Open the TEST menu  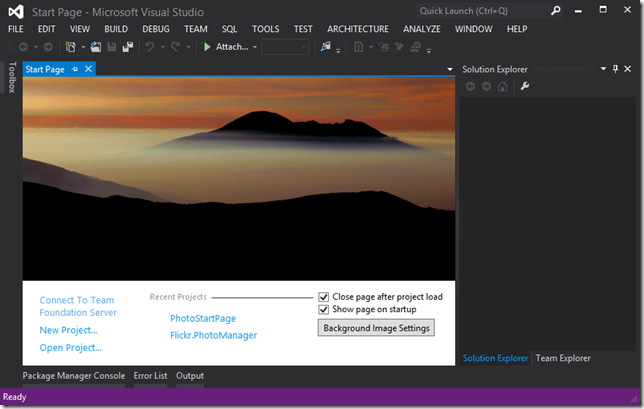click(x=303, y=29)
